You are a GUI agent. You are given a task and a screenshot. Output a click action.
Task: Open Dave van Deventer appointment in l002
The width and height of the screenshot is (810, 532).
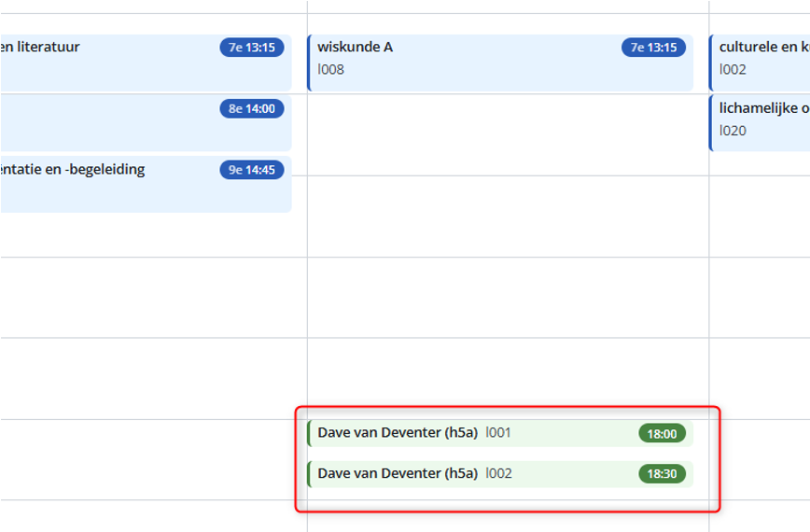397,474
